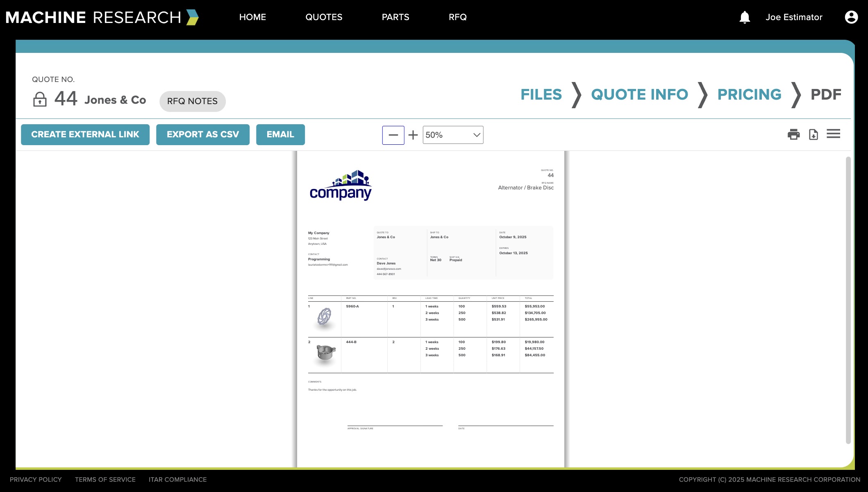Download the PDF document icon
This screenshot has width=868, height=492.
[813, 134]
